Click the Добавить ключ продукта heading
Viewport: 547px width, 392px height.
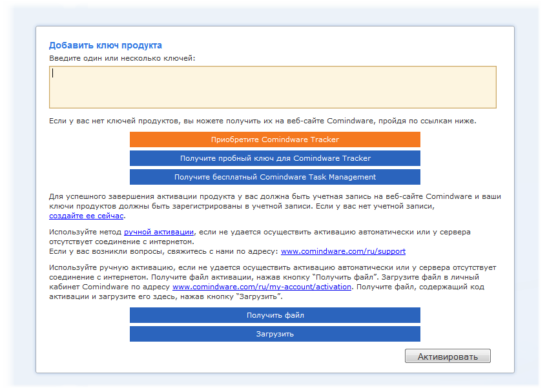tap(105, 45)
